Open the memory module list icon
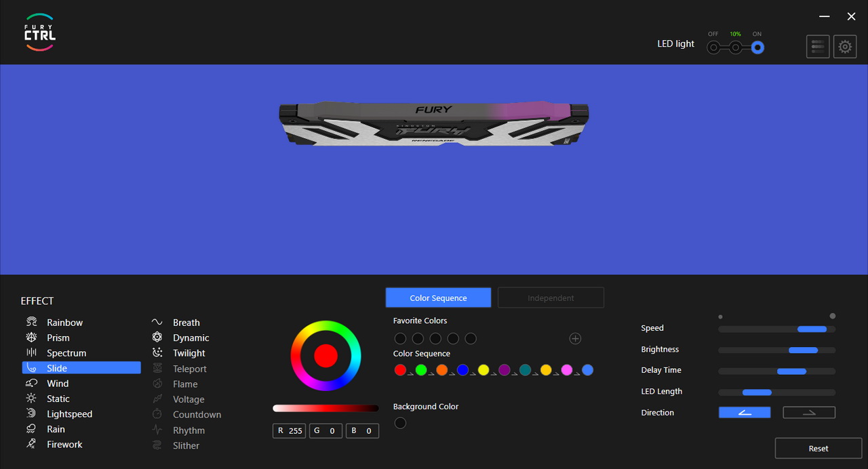 (818, 47)
